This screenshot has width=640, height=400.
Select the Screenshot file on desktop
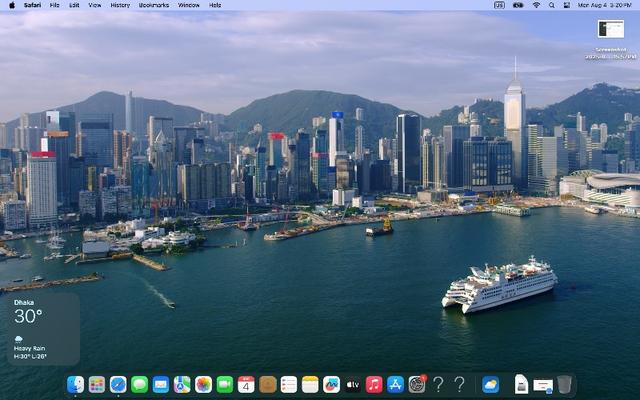click(610, 30)
